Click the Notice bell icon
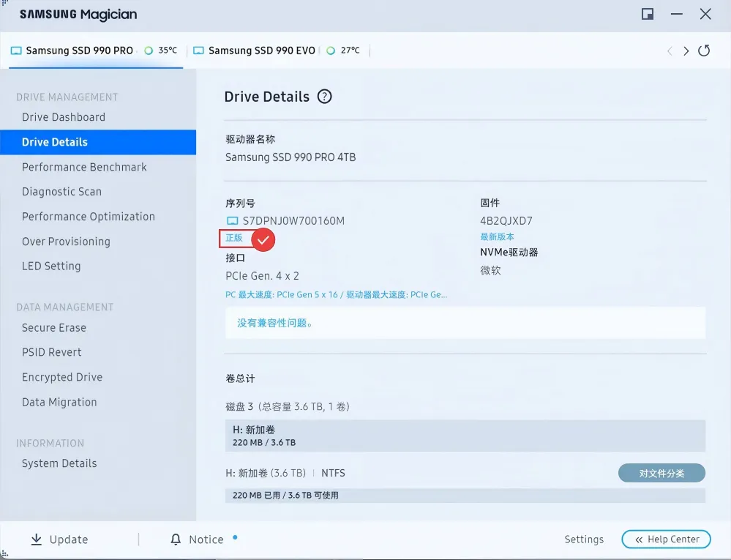Screen dimensions: 731x560 [x=176, y=540]
